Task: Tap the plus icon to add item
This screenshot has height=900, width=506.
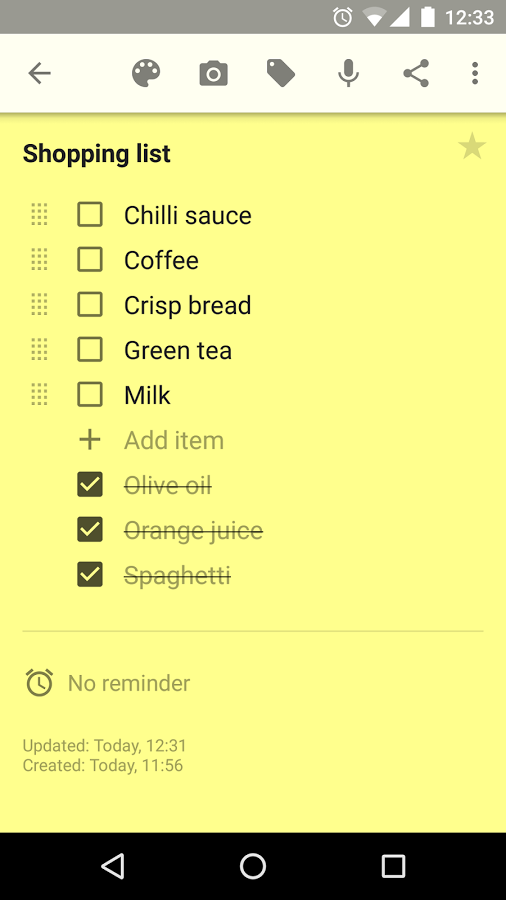Action: point(89,440)
